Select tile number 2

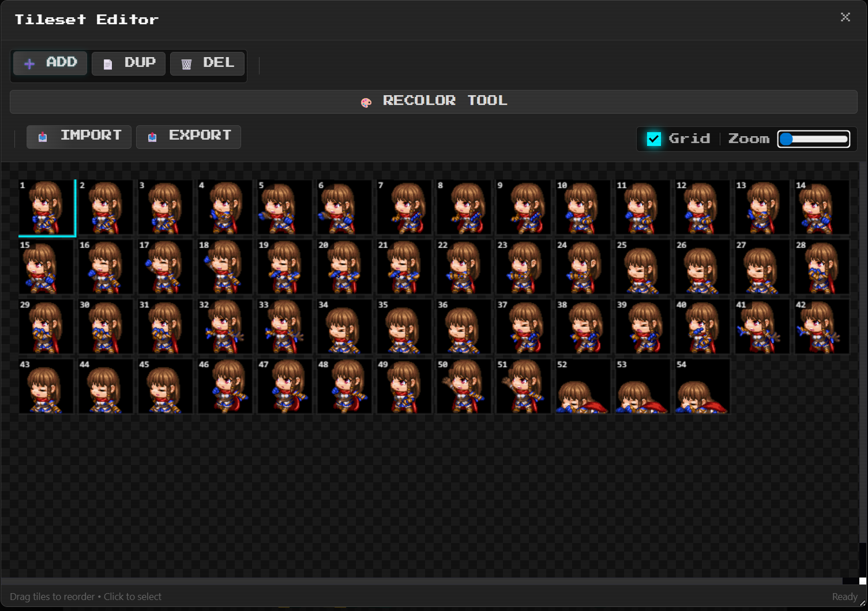click(x=106, y=208)
